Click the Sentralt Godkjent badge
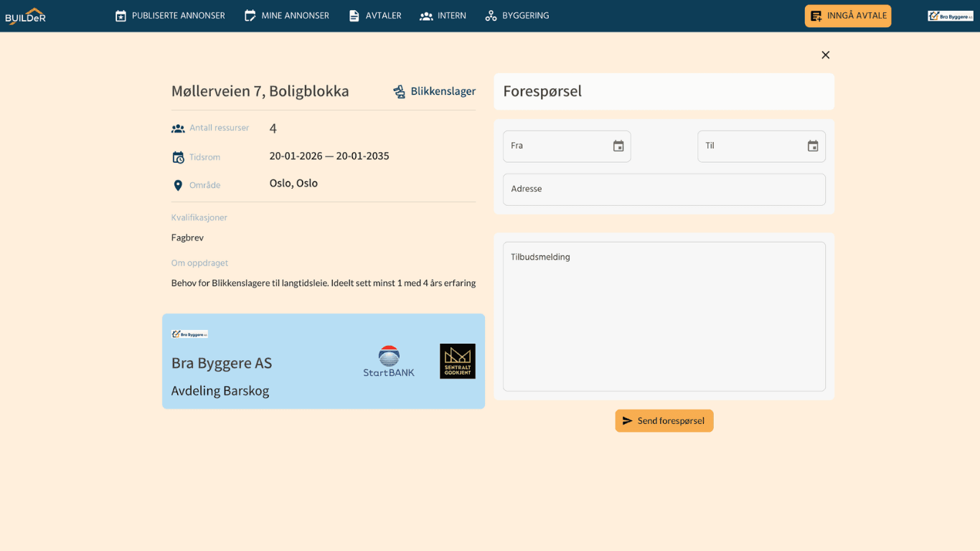The image size is (980, 551). tap(458, 362)
